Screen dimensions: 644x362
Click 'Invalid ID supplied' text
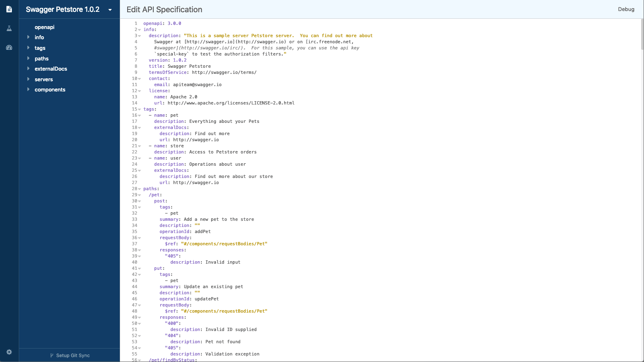[x=231, y=329]
